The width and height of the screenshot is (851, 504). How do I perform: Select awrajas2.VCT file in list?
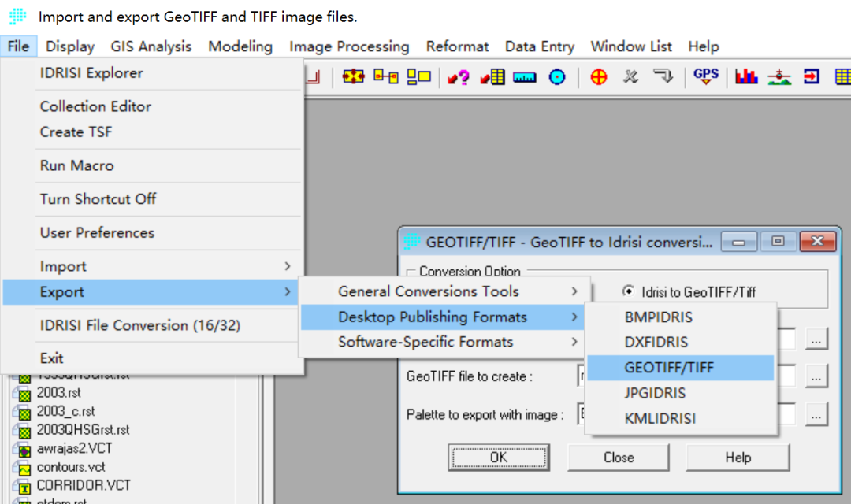pos(74,449)
